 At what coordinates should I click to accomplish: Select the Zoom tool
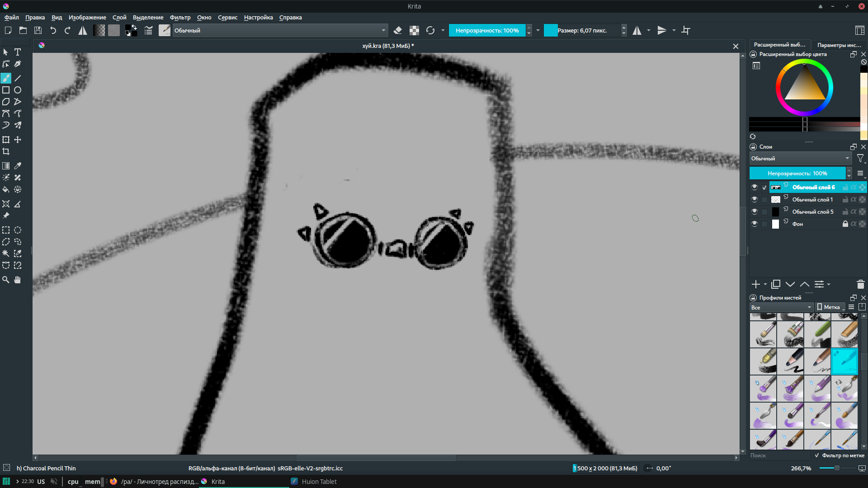click(x=6, y=280)
